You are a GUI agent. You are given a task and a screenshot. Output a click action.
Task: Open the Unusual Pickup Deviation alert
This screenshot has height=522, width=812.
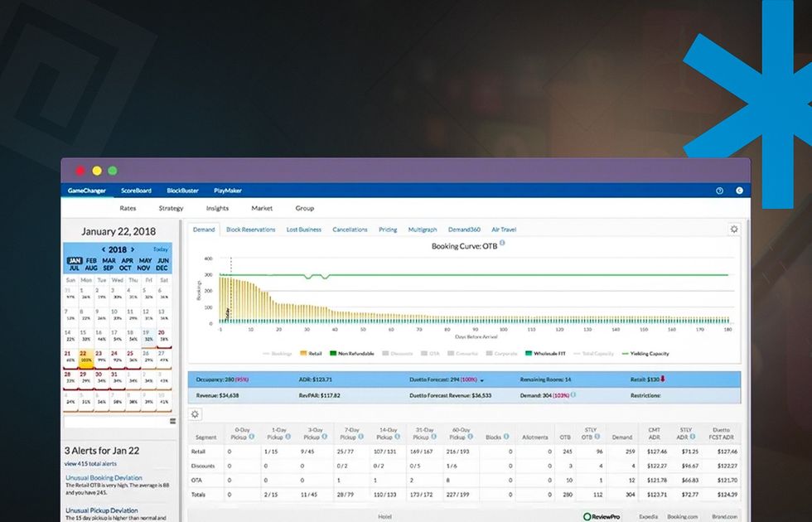click(x=101, y=510)
